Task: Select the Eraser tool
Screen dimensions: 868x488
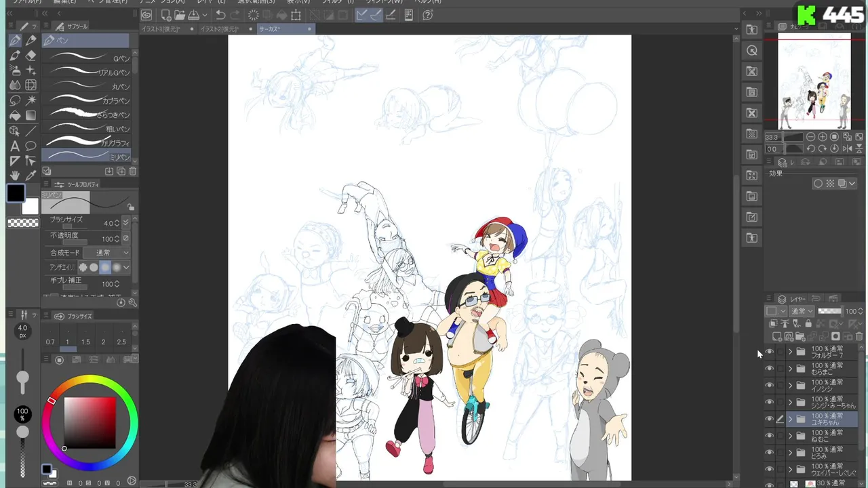Action: pos(31,56)
